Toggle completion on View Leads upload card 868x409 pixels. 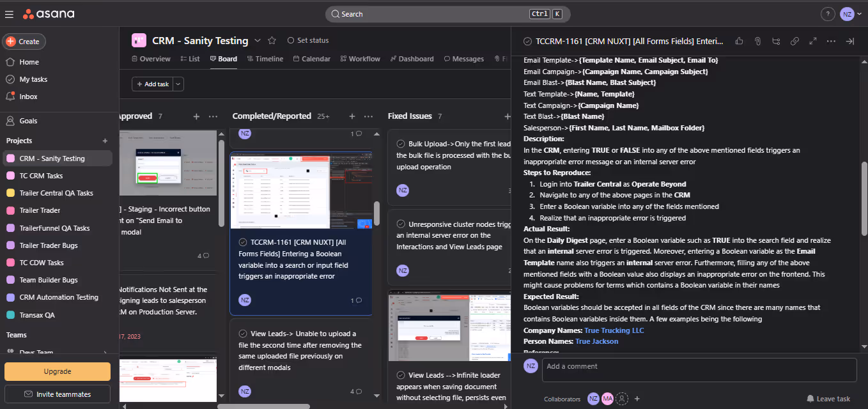pos(243,334)
